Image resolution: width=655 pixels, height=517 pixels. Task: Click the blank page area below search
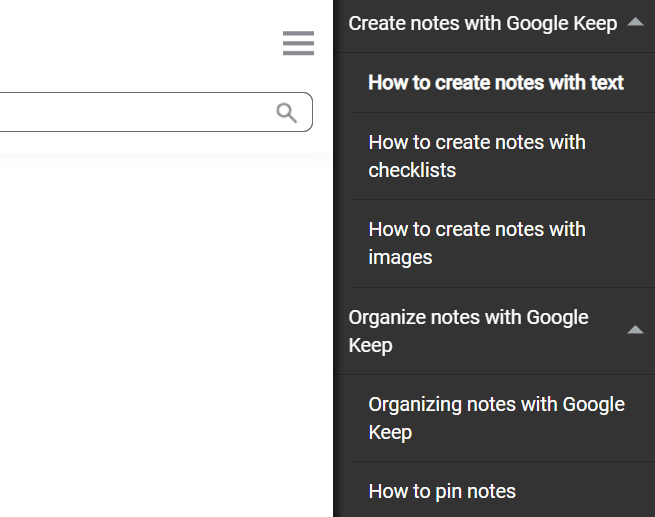[x=166, y=334]
